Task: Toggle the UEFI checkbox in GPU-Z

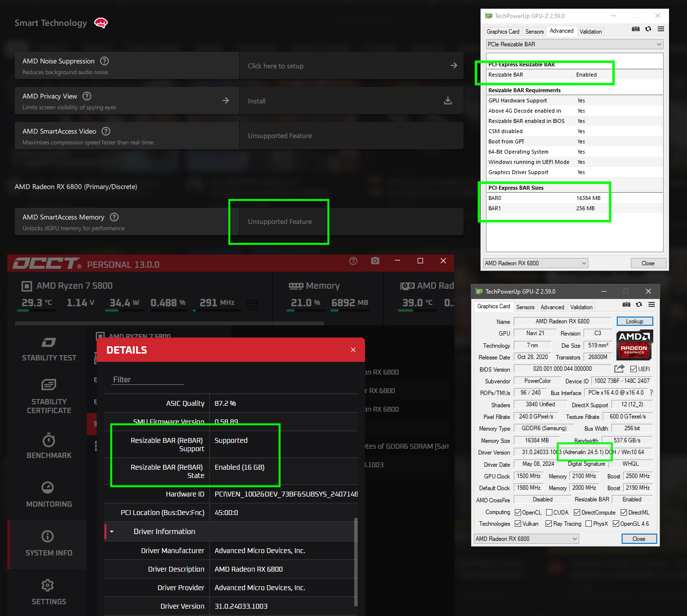Action: (633, 369)
